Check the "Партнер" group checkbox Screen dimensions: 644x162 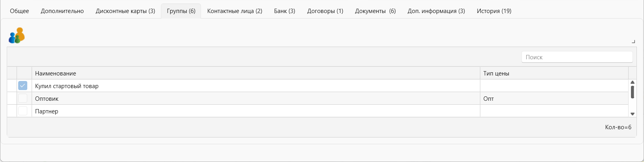pyautogui.click(x=23, y=111)
